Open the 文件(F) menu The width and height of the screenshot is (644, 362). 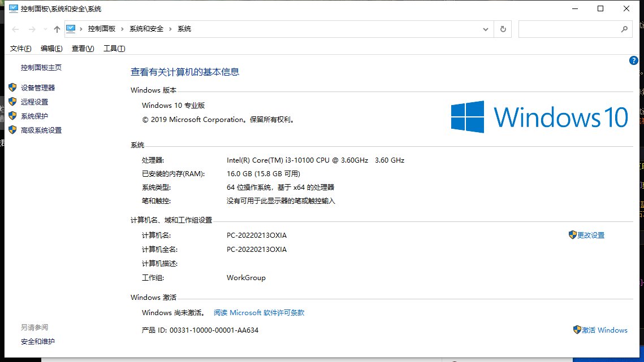(21, 49)
